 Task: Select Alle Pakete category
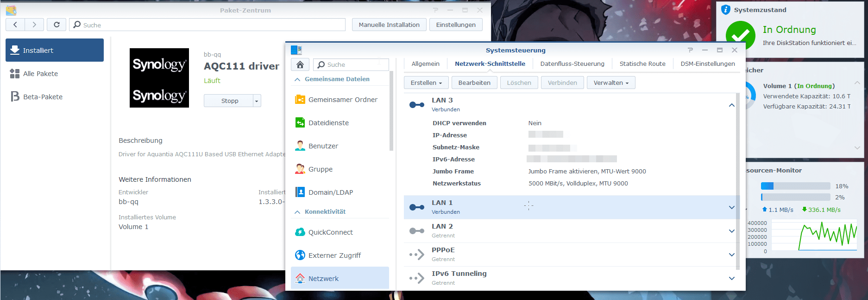click(55, 73)
